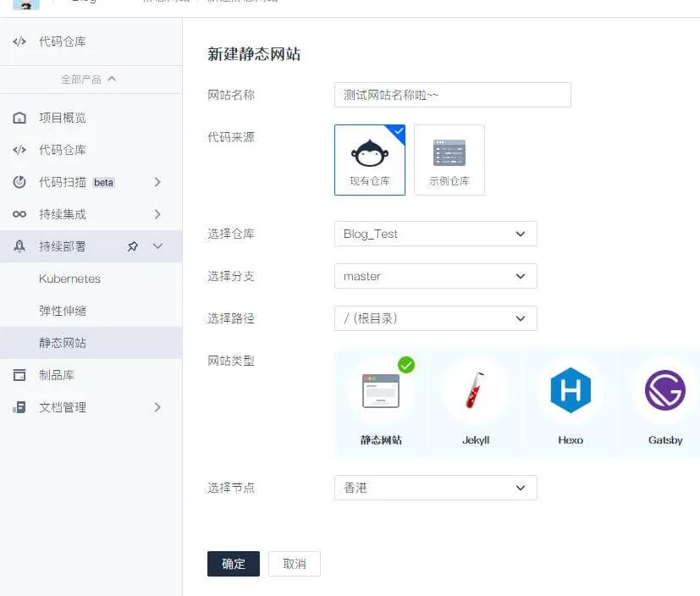This screenshot has height=596, width=700.
Task: Select the 示例仓库 source card
Action: coord(449,160)
